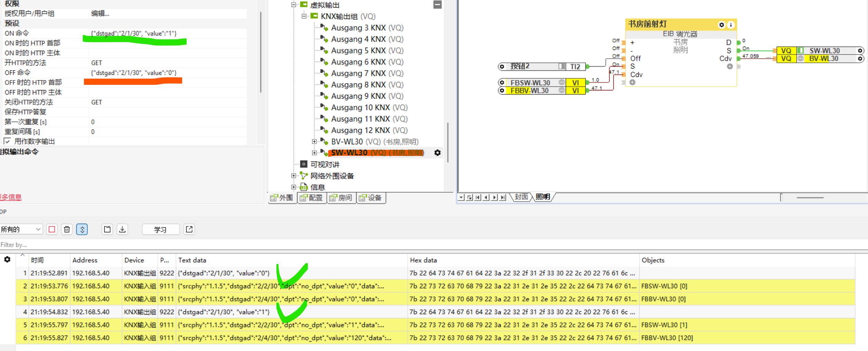Click the Filter by... input field
868x351 pixels.
[434, 245]
